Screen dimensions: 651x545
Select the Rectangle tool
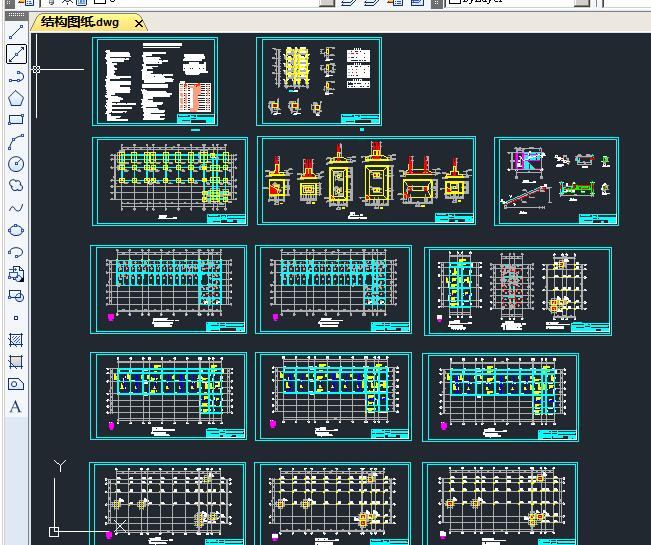pos(16,120)
